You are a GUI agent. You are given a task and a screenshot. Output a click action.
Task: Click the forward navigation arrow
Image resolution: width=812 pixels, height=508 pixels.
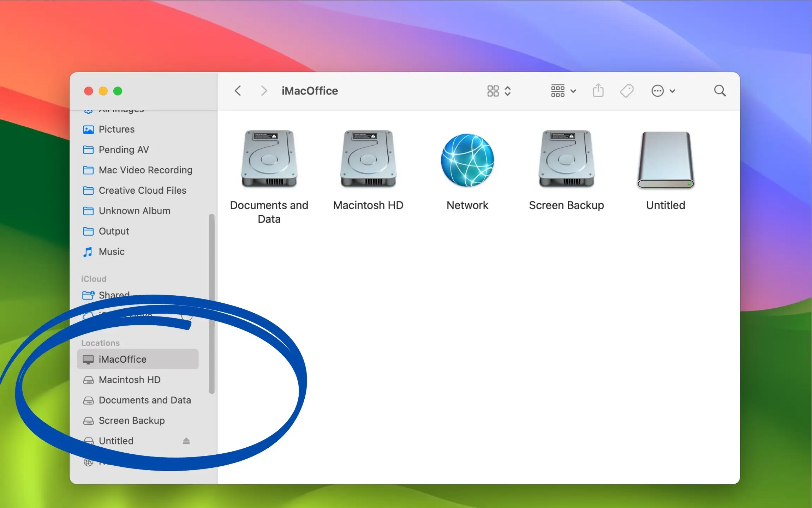(x=264, y=91)
